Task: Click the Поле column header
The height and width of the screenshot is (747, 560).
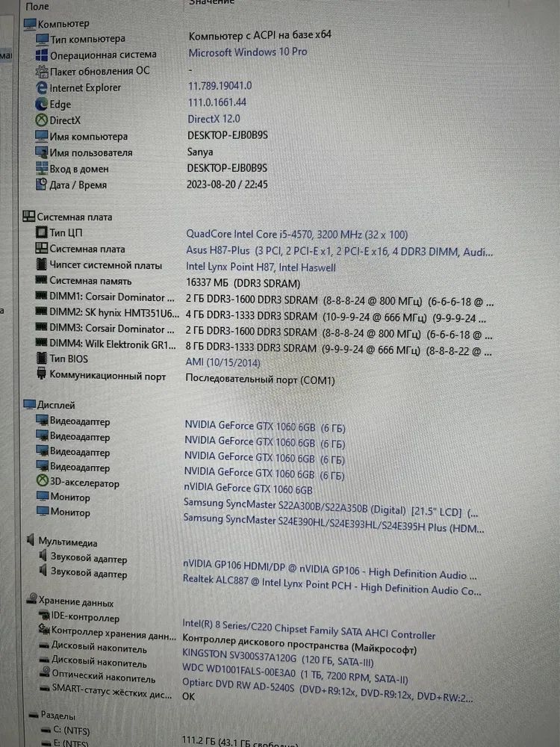Action: [x=37, y=6]
